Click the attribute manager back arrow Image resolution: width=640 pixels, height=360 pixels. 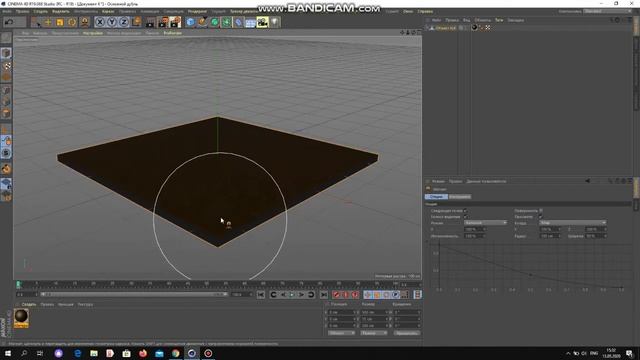click(x=588, y=181)
